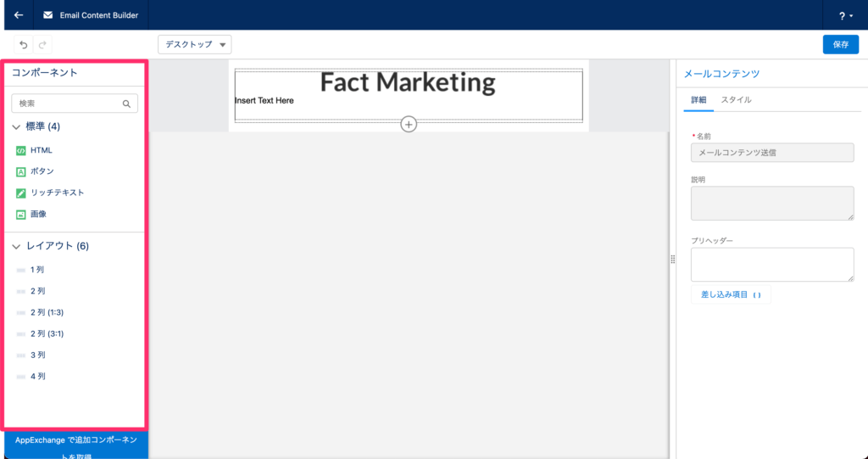Click the 保存 button

click(840, 44)
